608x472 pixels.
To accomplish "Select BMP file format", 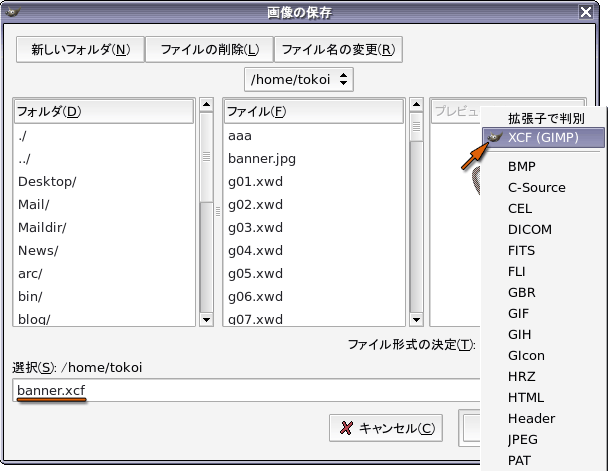I will pos(544,166).
